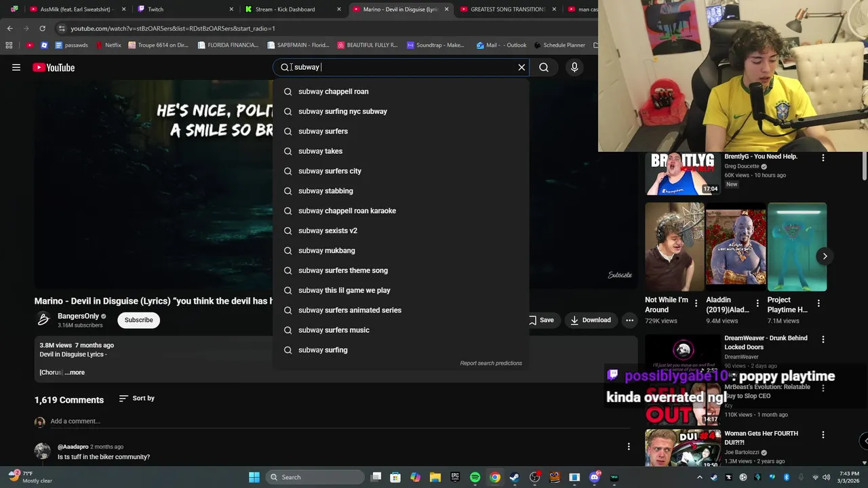Screen dimensions: 868x488
Task: Submit search with the magnifier button
Action: 544,67
